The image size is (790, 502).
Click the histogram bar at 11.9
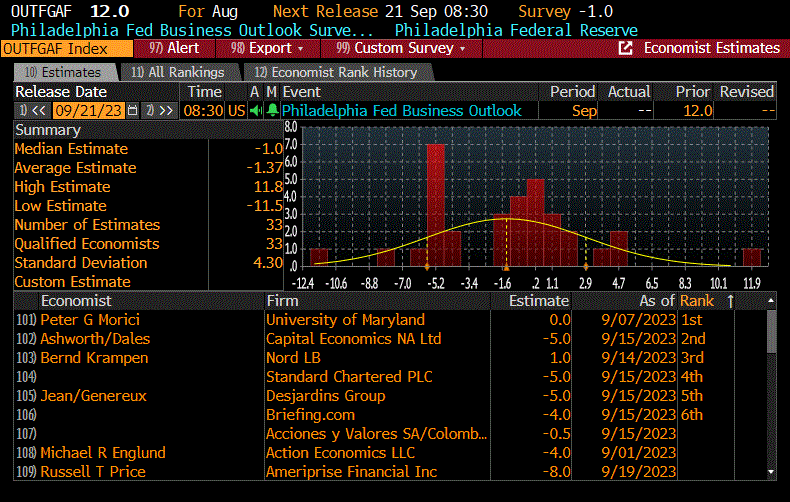tap(752, 257)
